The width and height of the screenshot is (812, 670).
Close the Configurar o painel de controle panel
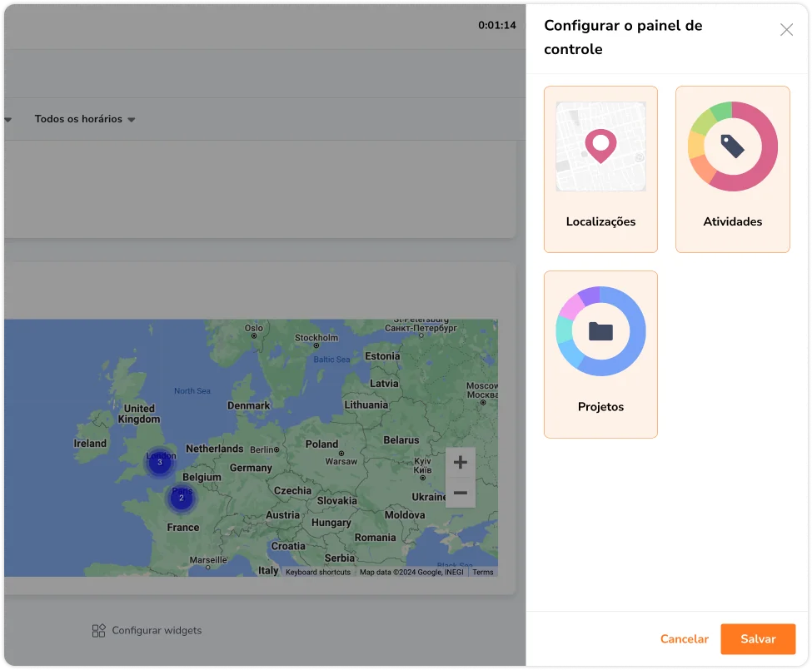(x=786, y=30)
